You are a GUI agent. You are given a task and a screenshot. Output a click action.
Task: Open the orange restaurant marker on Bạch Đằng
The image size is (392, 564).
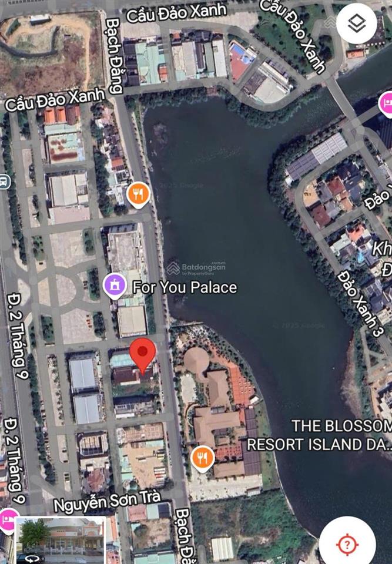[138, 195]
